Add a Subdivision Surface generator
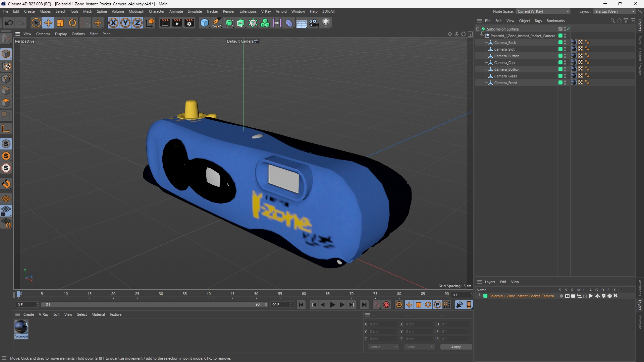 [x=229, y=23]
